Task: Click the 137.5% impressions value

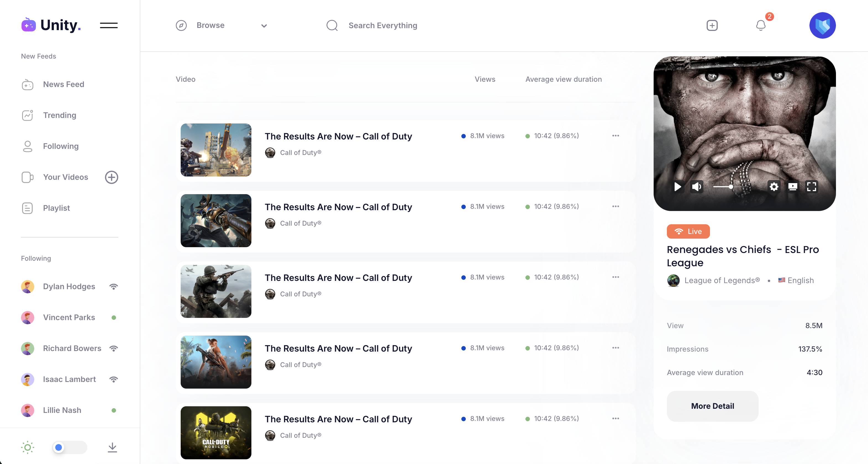Action: point(810,349)
